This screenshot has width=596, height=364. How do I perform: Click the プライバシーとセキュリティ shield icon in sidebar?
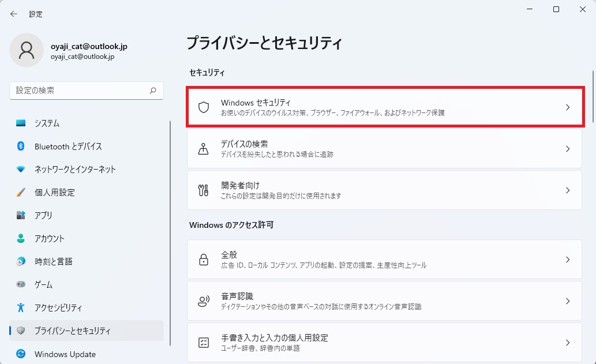[21, 331]
